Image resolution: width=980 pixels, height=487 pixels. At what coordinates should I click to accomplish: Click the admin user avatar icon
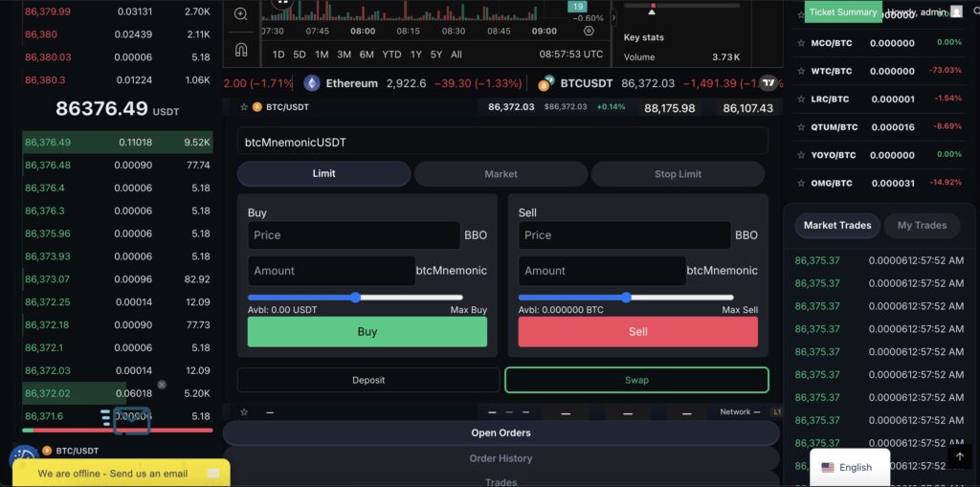(x=956, y=11)
